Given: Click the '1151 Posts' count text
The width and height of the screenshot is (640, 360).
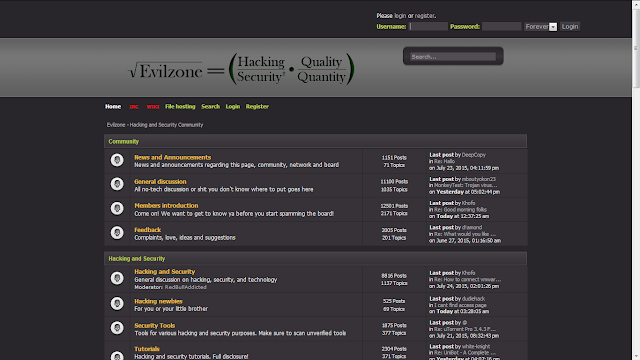Looking at the screenshot, I should pyautogui.click(x=394, y=158).
